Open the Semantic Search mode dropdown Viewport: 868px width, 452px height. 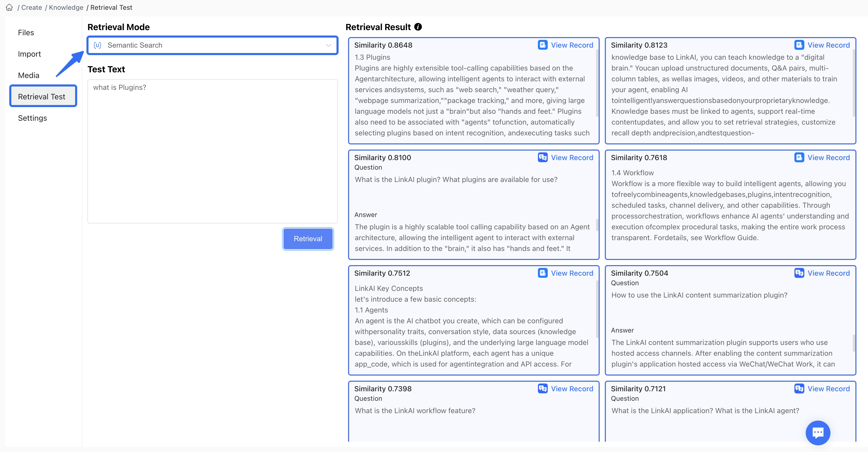pos(212,45)
